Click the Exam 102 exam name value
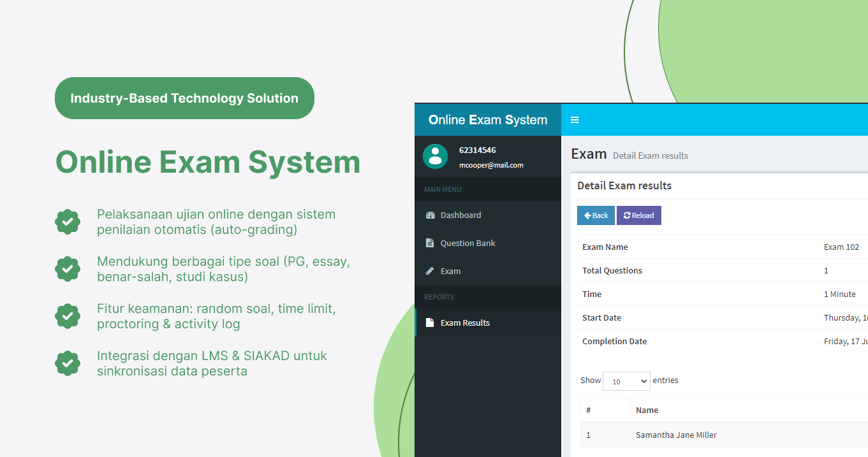 pyautogui.click(x=842, y=247)
